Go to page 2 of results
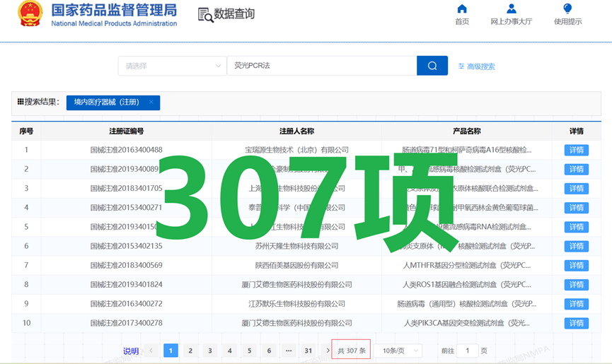The width and height of the screenshot is (612, 364). pos(190,351)
